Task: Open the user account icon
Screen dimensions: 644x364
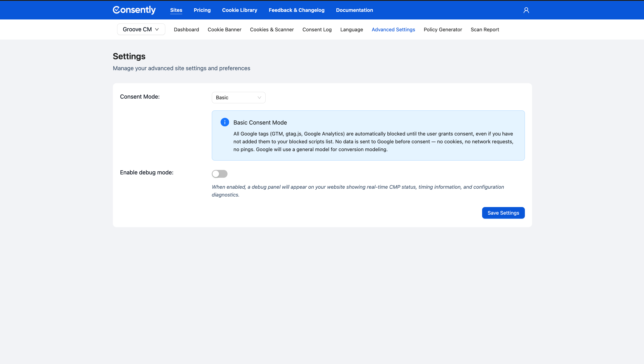Action: (x=526, y=10)
